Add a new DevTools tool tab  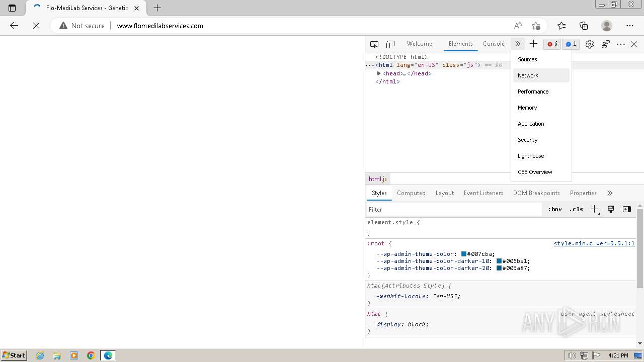[x=533, y=44]
